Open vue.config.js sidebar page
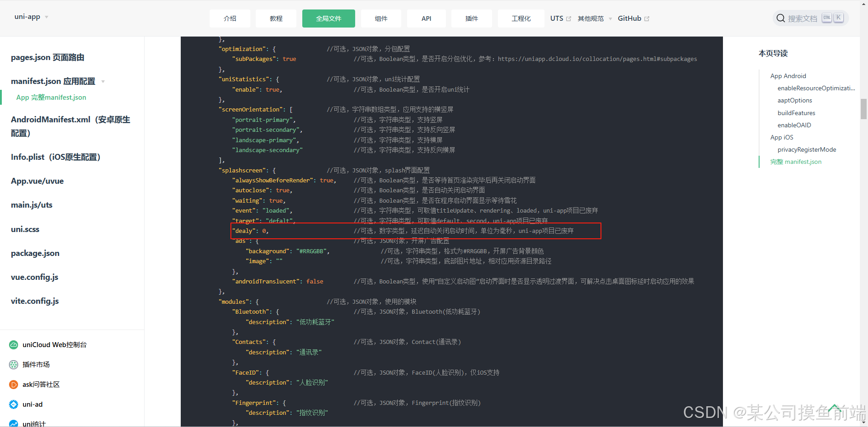This screenshot has height=427, width=868. 34,277
